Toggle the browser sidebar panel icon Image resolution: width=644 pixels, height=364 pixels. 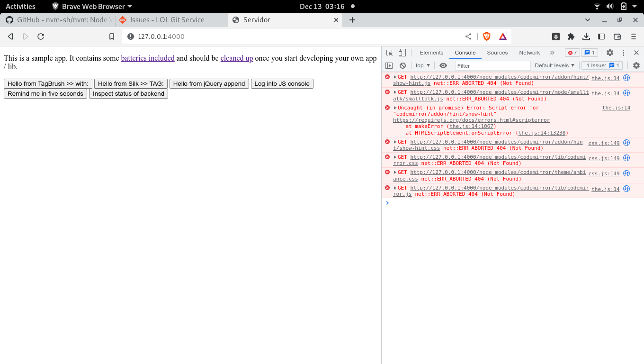point(601,36)
